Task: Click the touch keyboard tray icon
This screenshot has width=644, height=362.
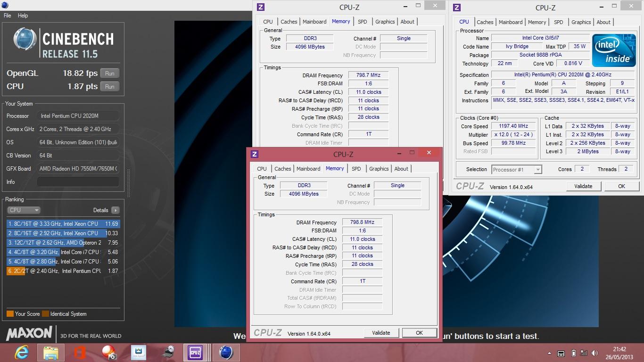Action: click(561, 354)
